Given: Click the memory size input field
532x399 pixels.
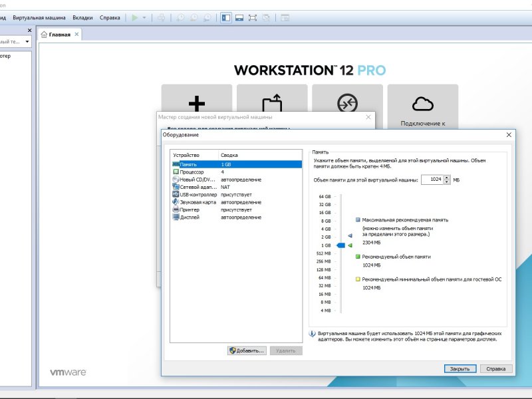Looking at the screenshot, I should point(433,180).
